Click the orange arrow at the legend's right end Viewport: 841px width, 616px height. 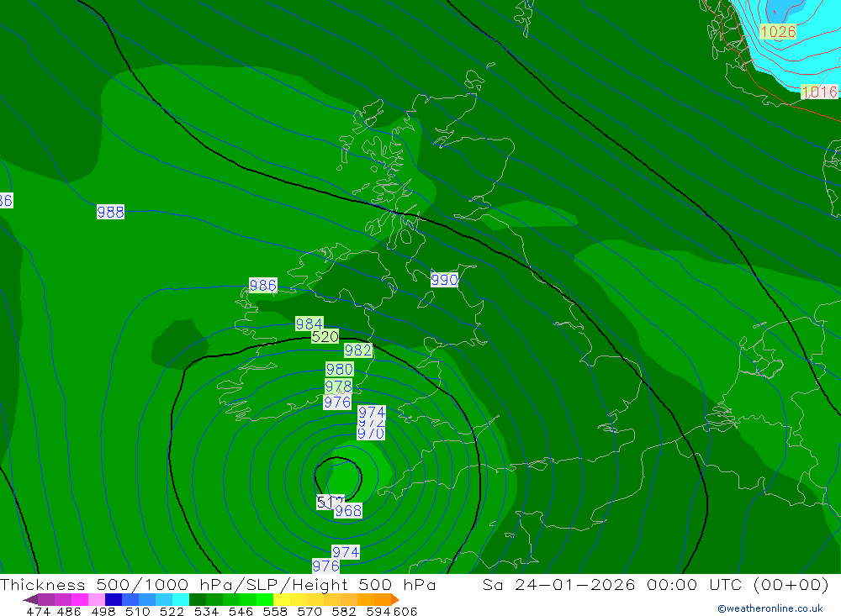click(395, 599)
